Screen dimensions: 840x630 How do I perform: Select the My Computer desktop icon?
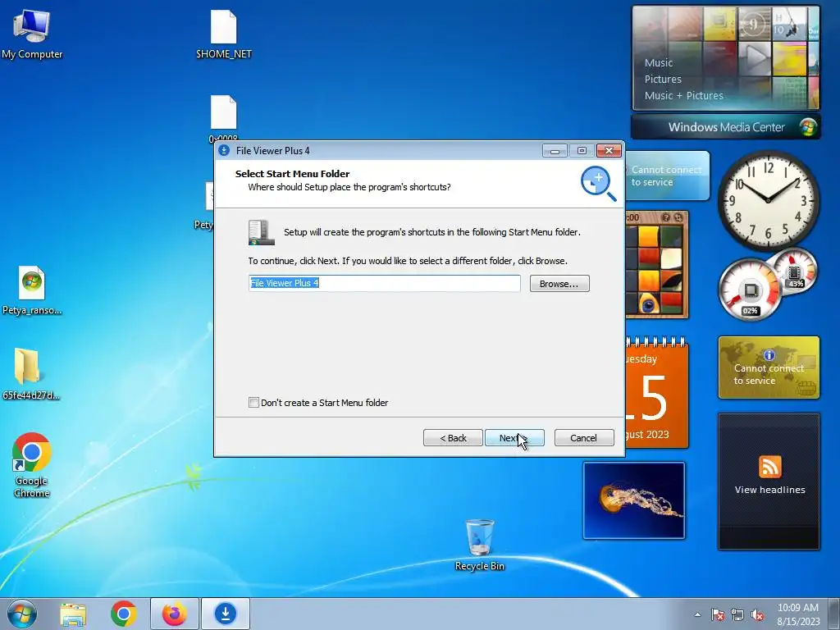coord(32,34)
